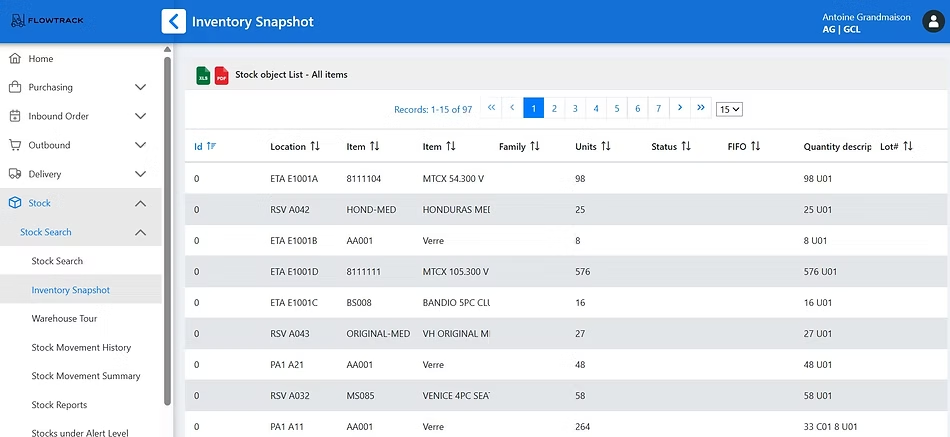Click item cell HOND-MED
The height and width of the screenshot is (437, 950).
click(371, 210)
